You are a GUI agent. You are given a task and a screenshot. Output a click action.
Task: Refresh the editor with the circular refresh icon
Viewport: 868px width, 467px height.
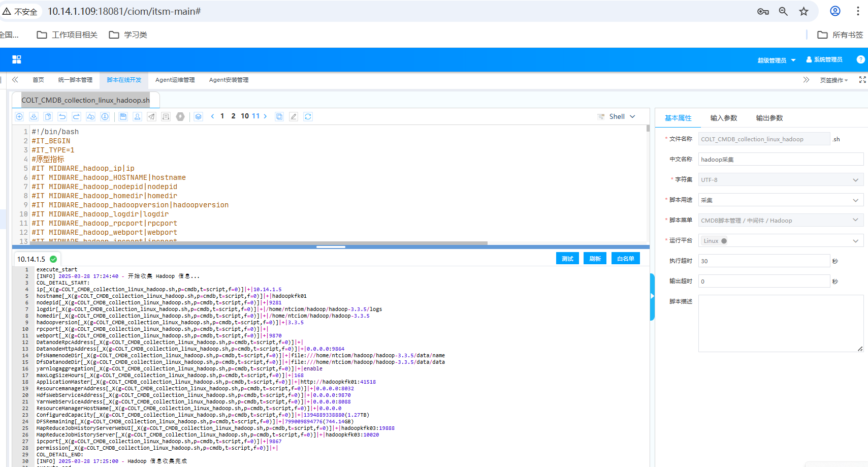[x=308, y=116]
